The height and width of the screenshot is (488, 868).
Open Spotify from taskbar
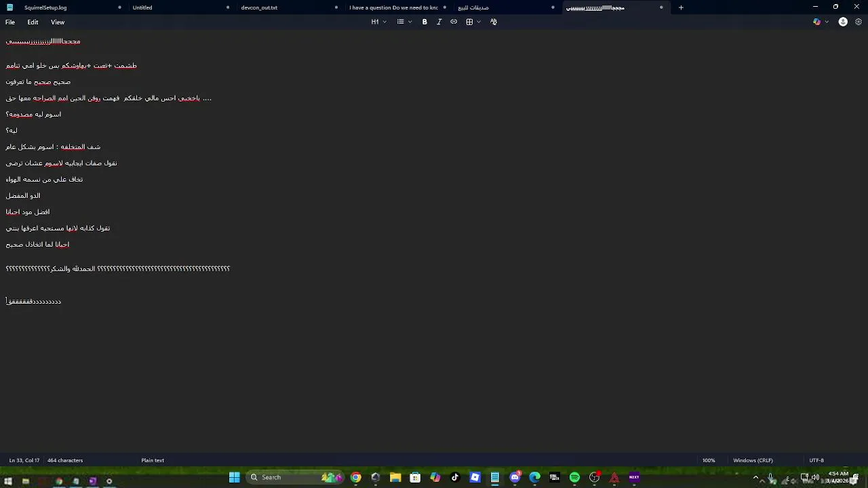(574, 477)
